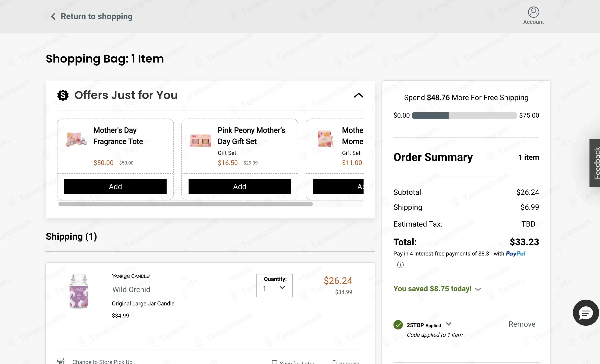
Task: Click the Wild Orchid product name
Action: tap(131, 289)
